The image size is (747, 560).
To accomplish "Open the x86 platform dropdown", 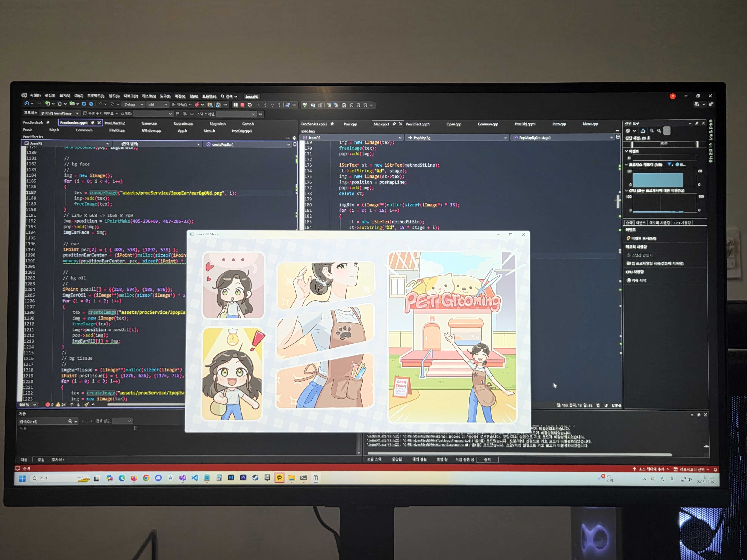I will coord(158,105).
